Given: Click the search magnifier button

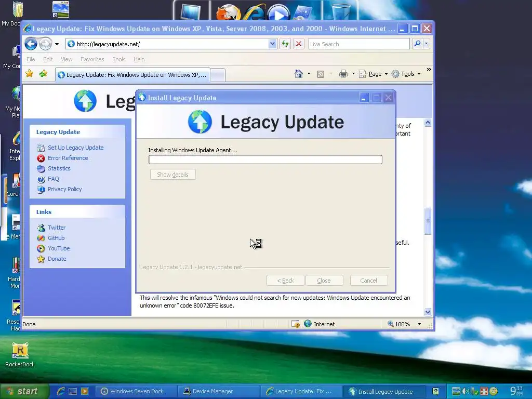Looking at the screenshot, I should 417,44.
